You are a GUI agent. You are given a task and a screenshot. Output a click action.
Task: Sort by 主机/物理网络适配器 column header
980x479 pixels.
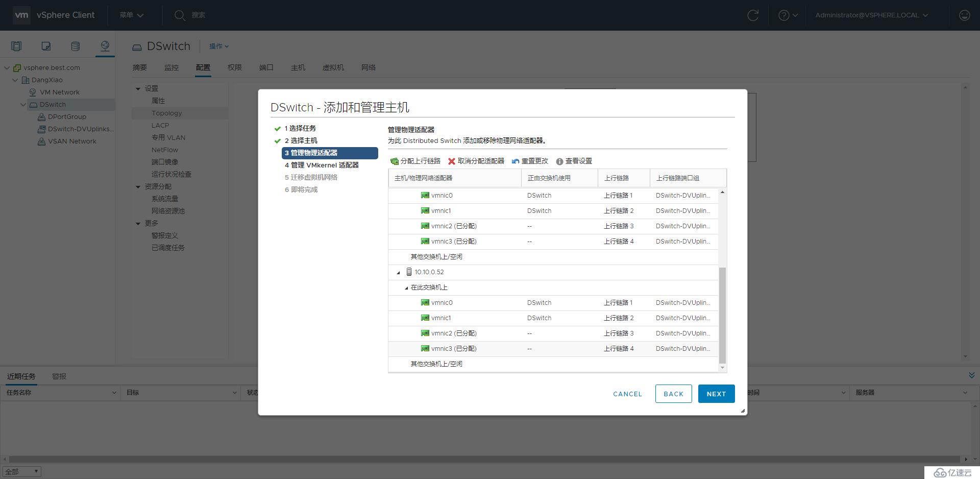455,178
